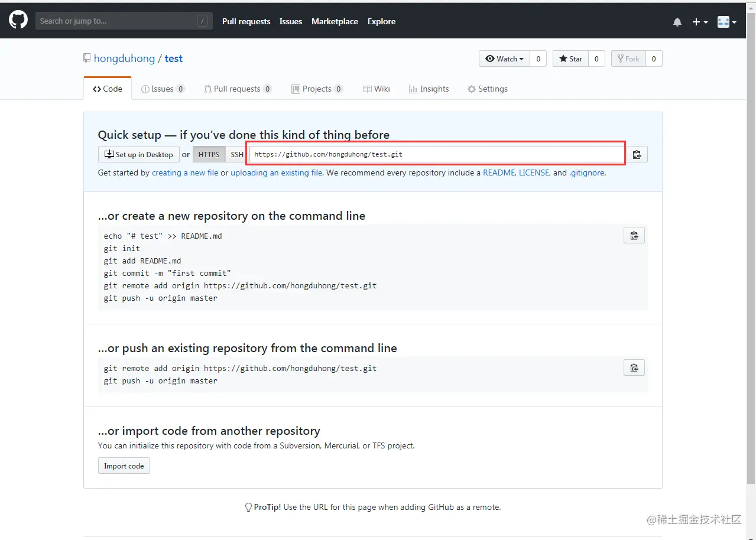This screenshot has width=756, height=540.
Task: Follow the creating a new file link
Action: (x=185, y=173)
